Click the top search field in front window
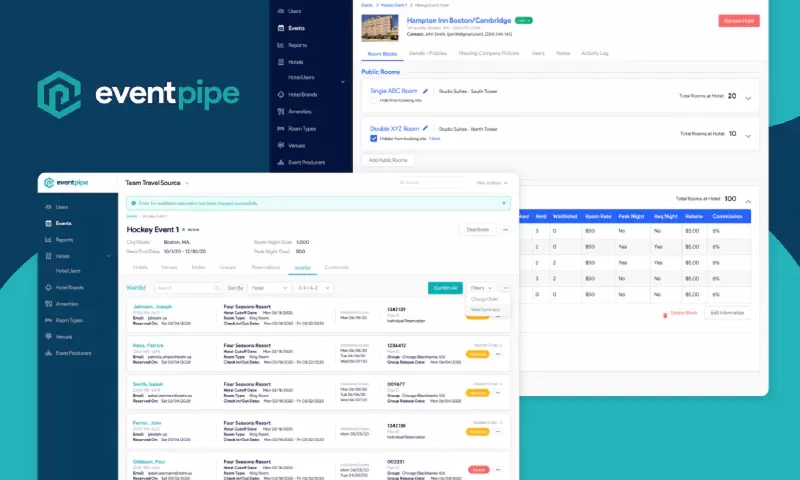The width and height of the screenshot is (800, 480). 431,183
